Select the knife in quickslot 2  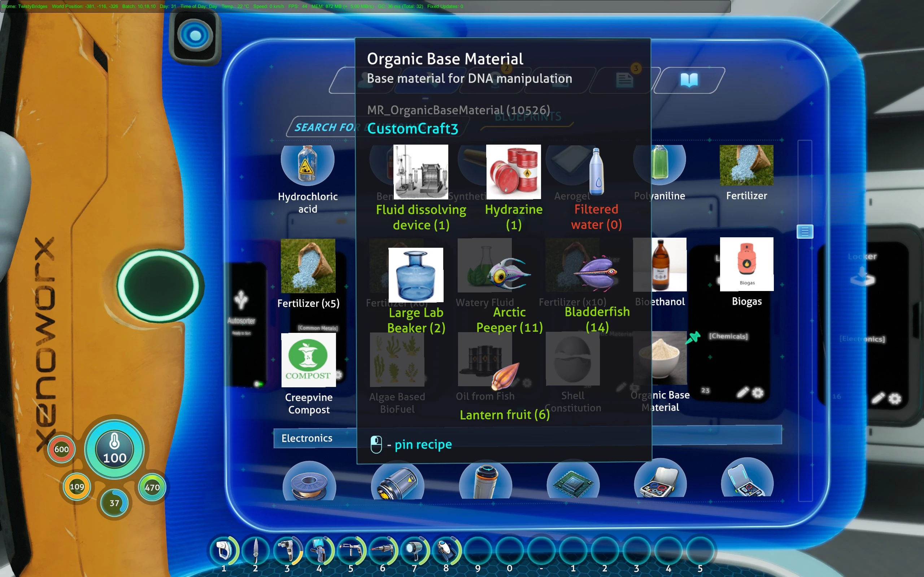[256, 551]
